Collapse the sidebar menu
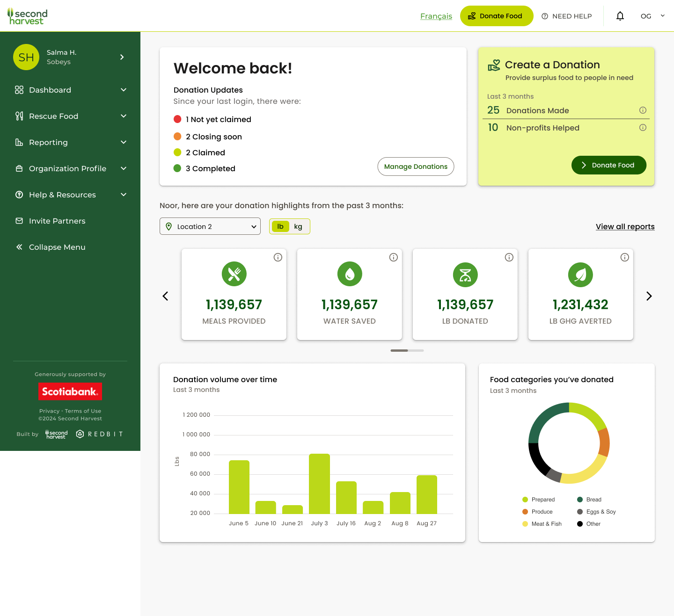The height and width of the screenshot is (616, 674). point(57,247)
